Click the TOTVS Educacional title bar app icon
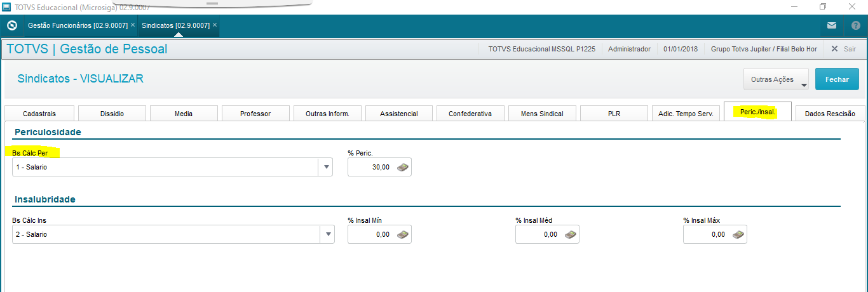The width and height of the screenshot is (868, 292). pos(6,6)
